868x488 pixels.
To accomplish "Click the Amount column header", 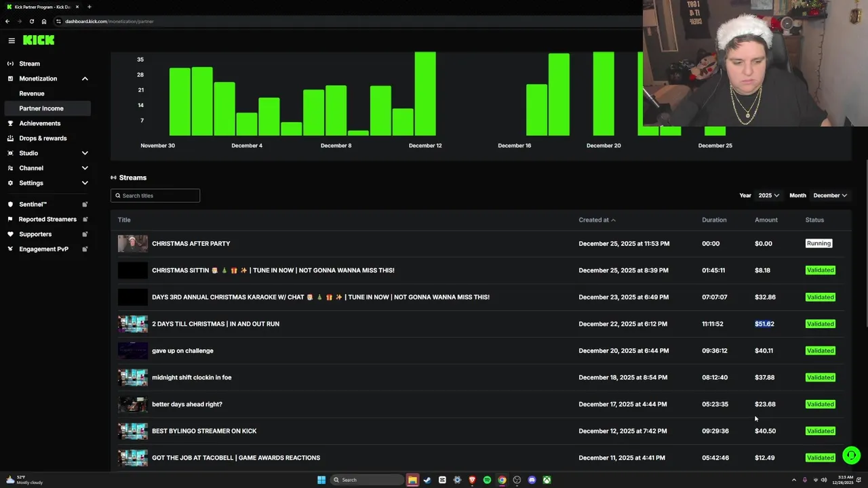I will click(x=766, y=220).
